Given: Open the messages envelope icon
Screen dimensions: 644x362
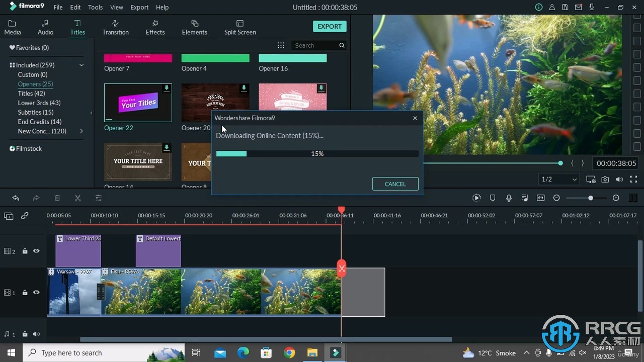Looking at the screenshot, I should tap(579, 8).
